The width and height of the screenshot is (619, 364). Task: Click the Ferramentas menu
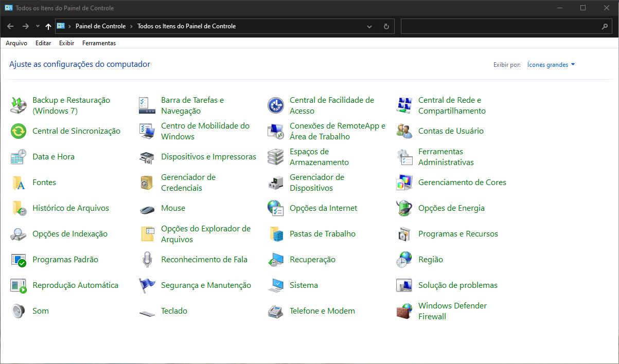coord(99,43)
